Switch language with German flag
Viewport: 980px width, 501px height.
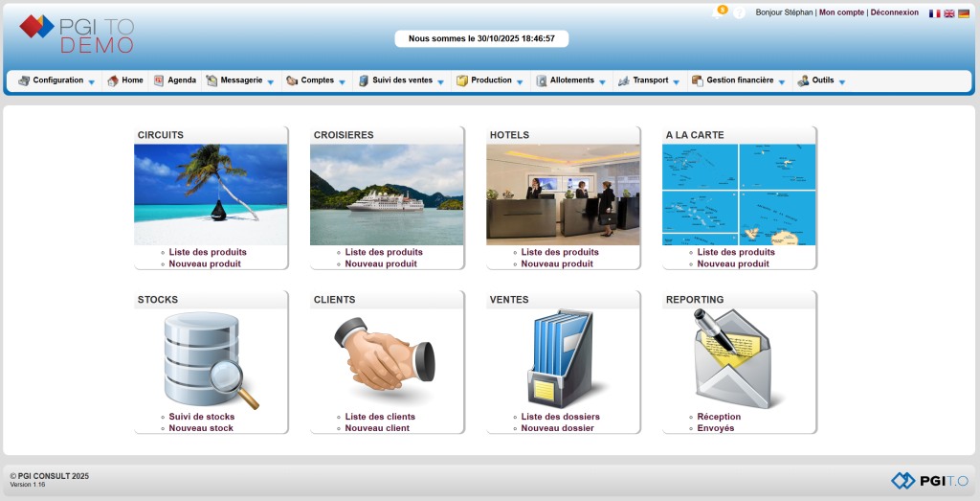tap(963, 13)
